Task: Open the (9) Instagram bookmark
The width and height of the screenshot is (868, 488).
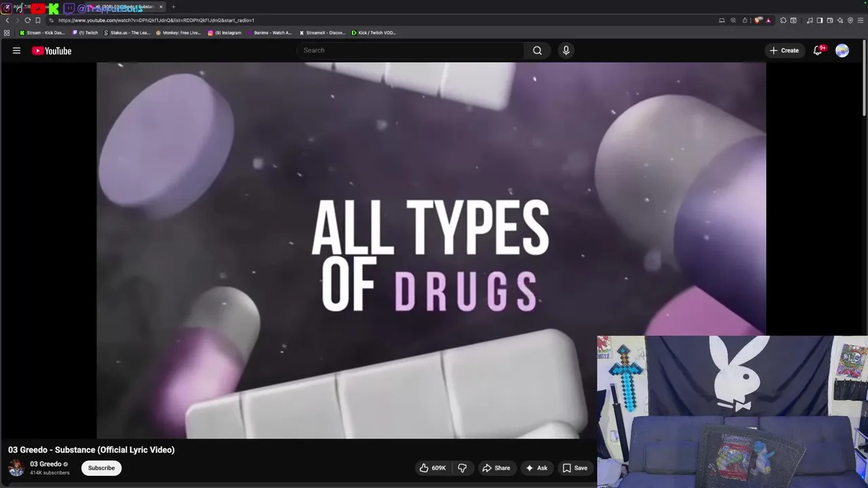Action: (x=224, y=33)
